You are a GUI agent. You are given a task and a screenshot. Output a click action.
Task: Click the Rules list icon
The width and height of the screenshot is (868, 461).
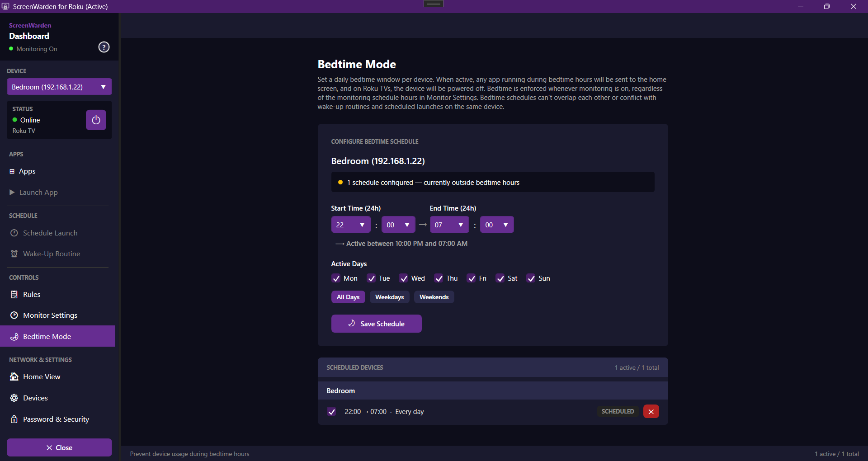click(x=14, y=294)
